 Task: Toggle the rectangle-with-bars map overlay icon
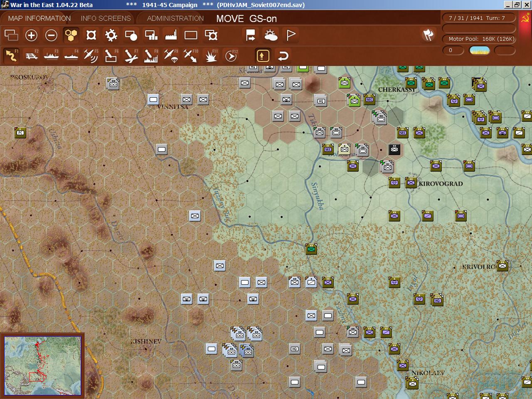[151, 35]
